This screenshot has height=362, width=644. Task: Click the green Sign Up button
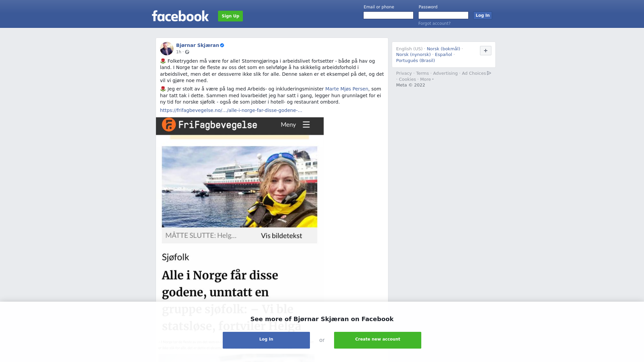tap(230, 16)
